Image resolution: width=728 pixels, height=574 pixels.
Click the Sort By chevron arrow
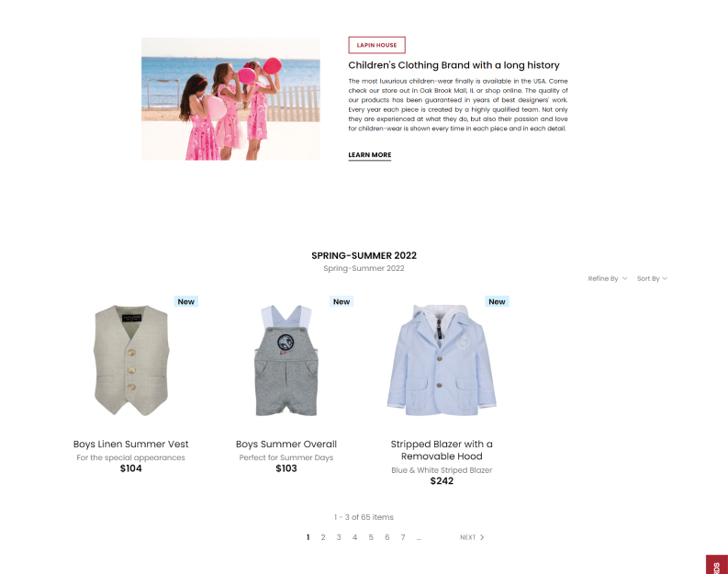point(665,278)
